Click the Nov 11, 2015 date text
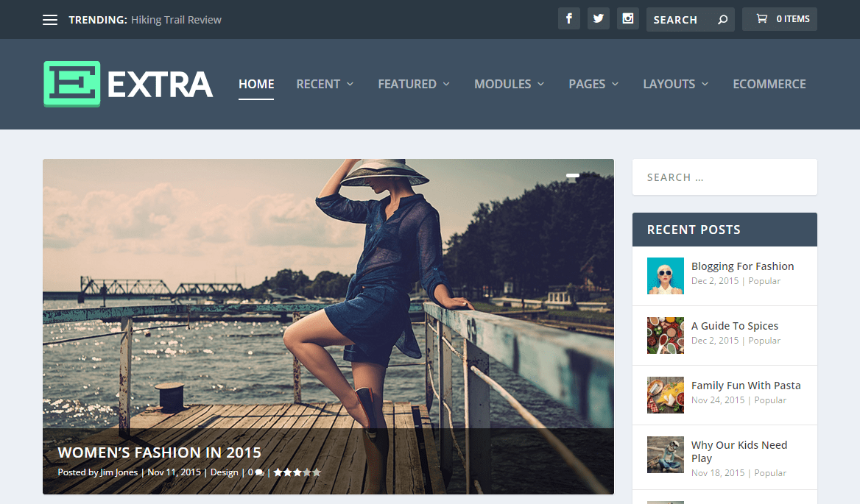 [x=174, y=472]
